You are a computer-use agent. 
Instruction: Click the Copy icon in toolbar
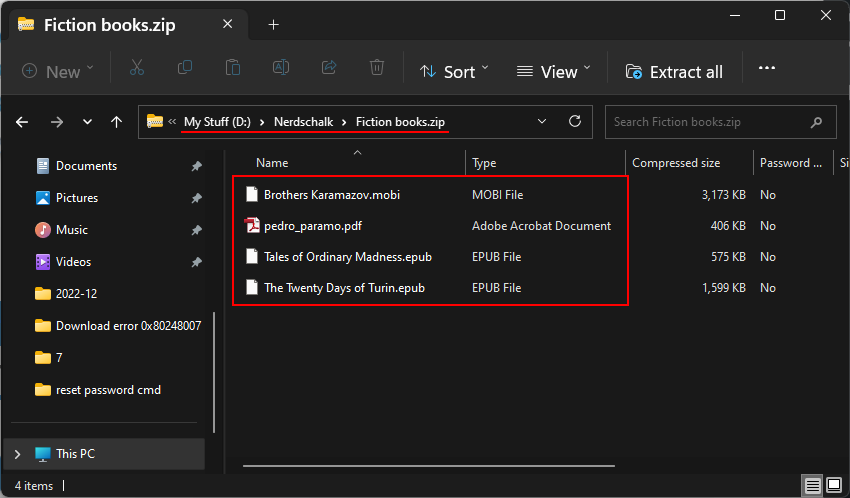click(185, 69)
